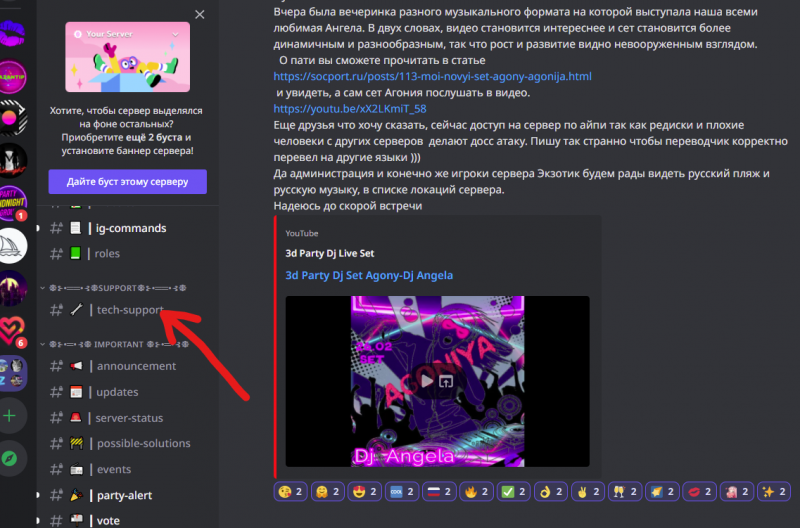Toggle the sparkles reaction
The image size is (800, 528).
(774, 492)
